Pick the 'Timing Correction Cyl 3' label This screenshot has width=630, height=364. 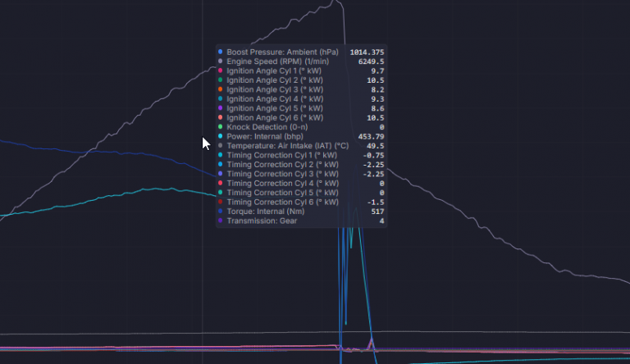282,174
